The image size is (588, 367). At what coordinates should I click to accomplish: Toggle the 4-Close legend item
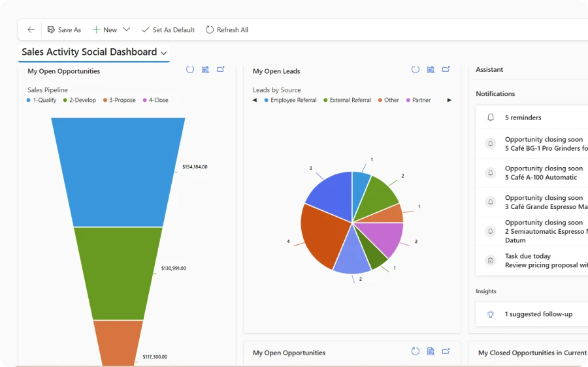pos(155,100)
